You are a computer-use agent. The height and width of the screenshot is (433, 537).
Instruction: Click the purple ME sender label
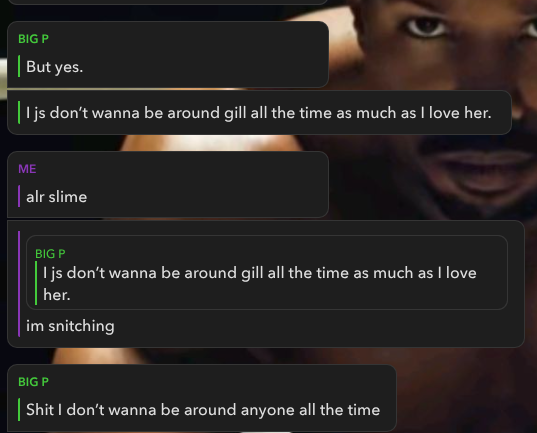click(x=27, y=169)
